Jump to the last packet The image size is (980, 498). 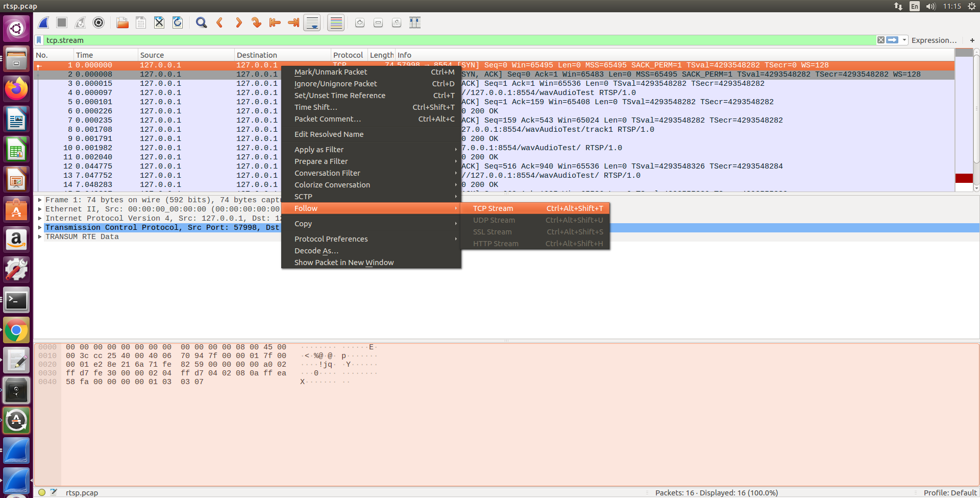(x=293, y=22)
